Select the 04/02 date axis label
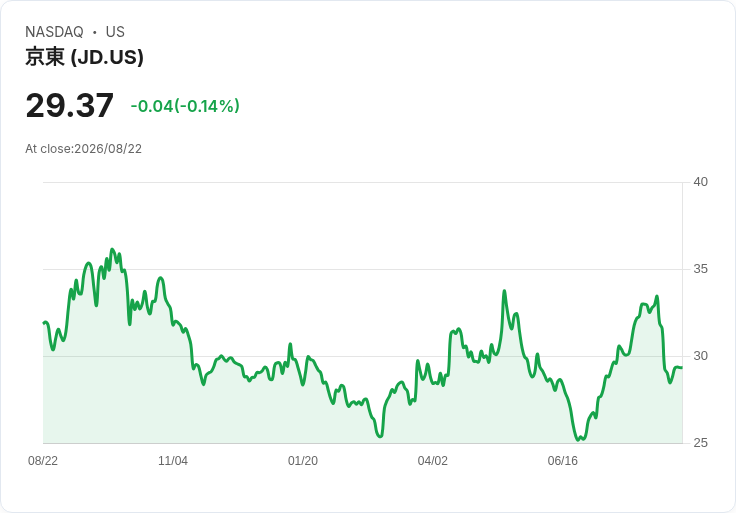This screenshot has height=513, width=736. pos(433,461)
